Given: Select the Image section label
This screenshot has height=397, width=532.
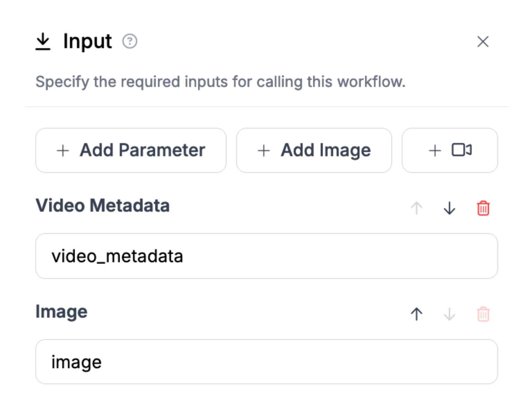Looking at the screenshot, I should (x=62, y=311).
